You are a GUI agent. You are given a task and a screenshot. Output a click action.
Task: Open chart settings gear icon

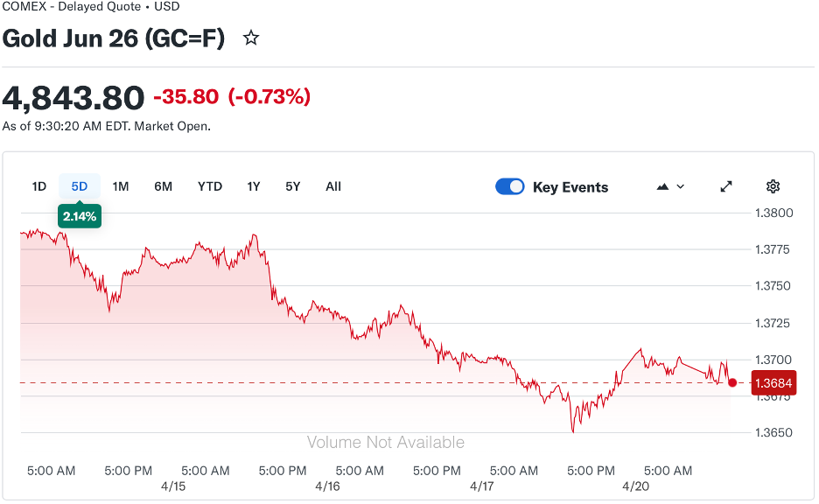click(x=773, y=186)
